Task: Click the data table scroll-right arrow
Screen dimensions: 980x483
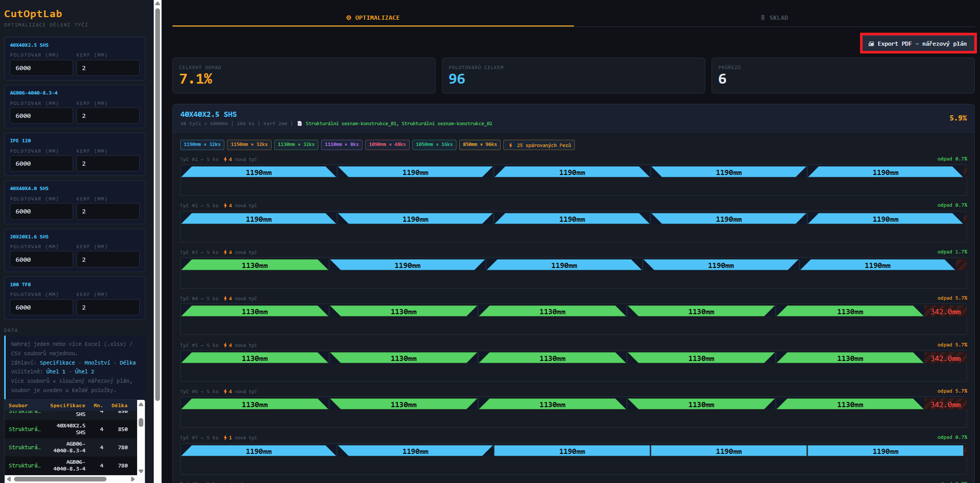Action: pos(133,479)
